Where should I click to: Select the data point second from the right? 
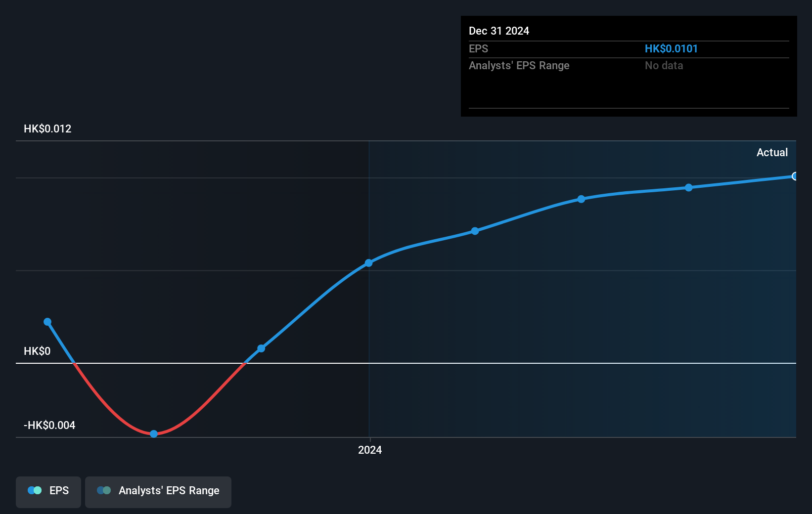point(688,187)
